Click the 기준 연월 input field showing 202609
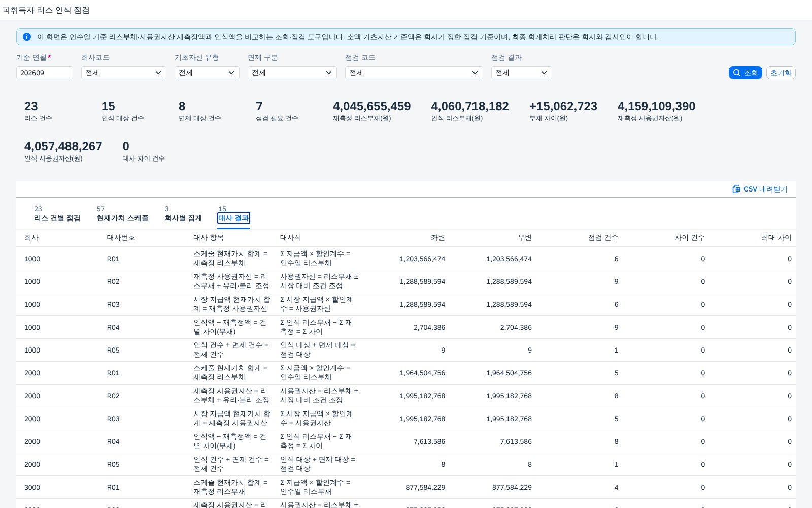The image size is (812, 508). tap(45, 73)
